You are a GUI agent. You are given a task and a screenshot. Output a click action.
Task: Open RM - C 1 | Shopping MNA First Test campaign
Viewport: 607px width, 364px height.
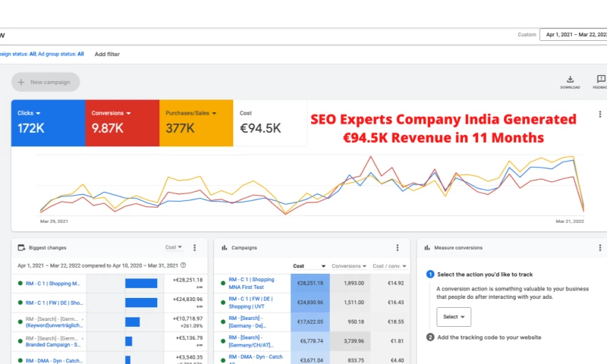(251, 283)
